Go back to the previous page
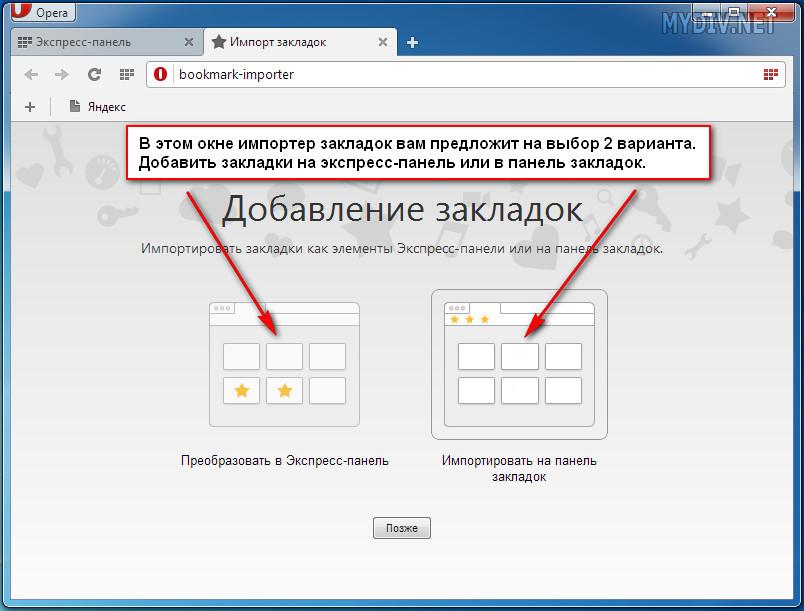This screenshot has width=804, height=611. pyautogui.click(x=31, y=74)
